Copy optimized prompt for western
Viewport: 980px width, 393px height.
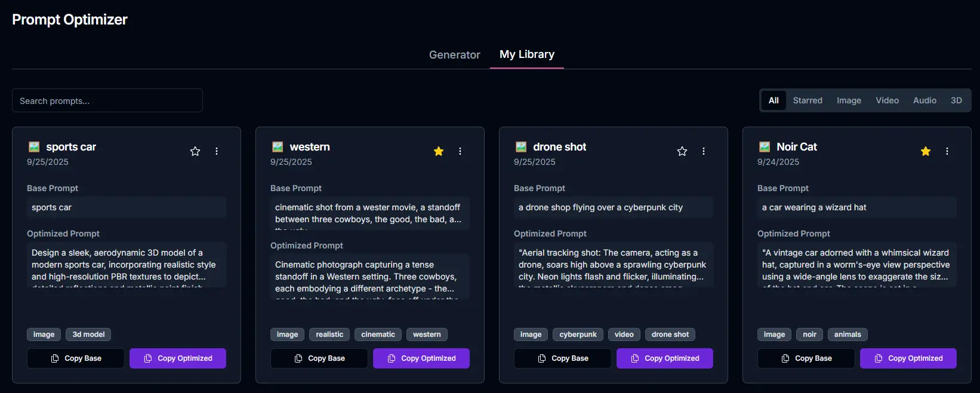tap(421, 358)
